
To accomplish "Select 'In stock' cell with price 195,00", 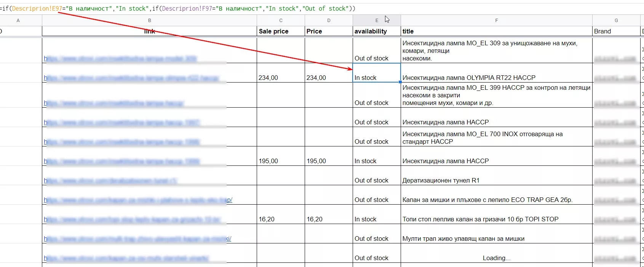I will coord(377,156).
